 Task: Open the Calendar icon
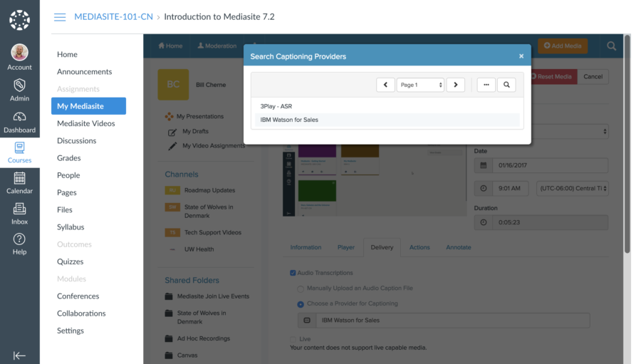click(x=20, y=178)
